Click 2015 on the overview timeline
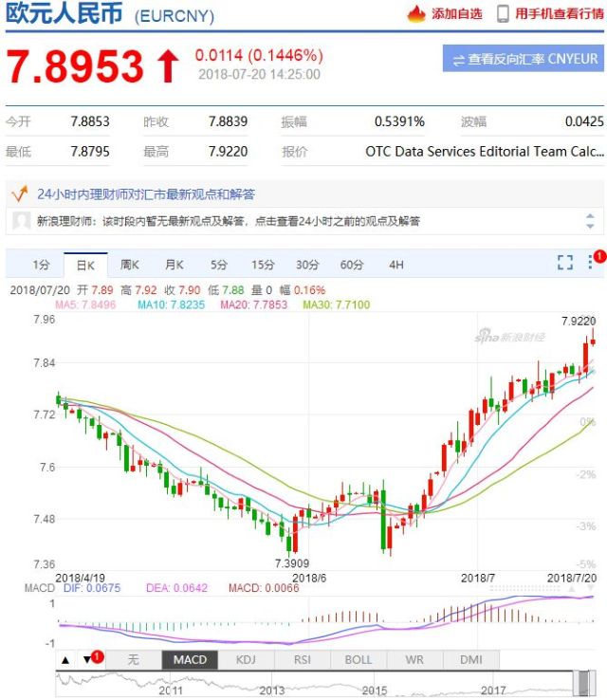 375,691
